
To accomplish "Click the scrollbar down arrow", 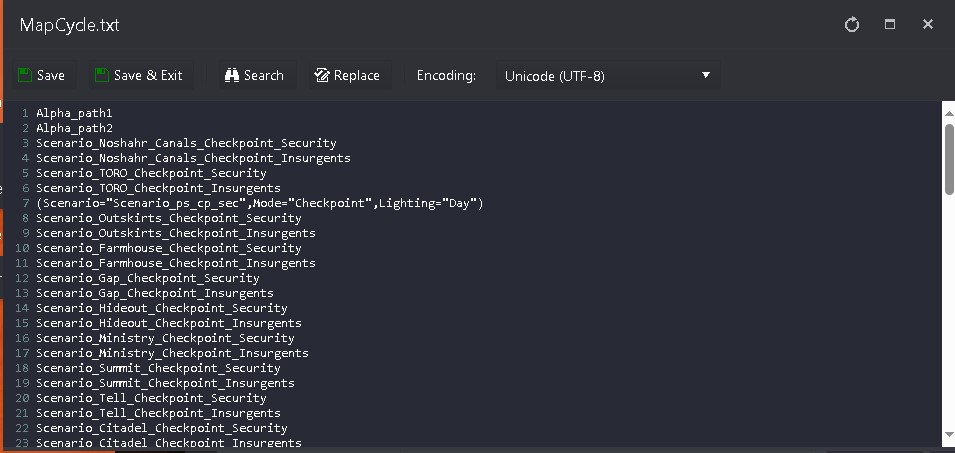I will pyautogui.click(x=949, y=435).
